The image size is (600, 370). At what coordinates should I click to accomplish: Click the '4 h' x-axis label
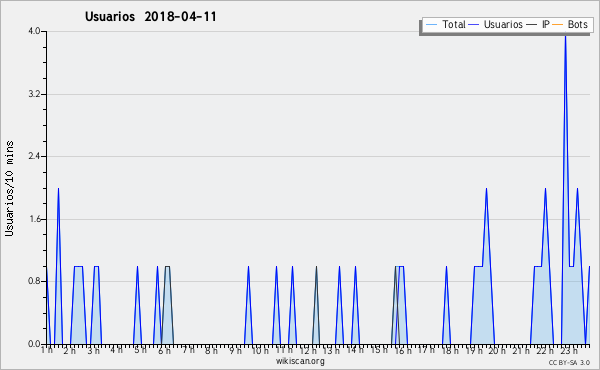[116, 350]
